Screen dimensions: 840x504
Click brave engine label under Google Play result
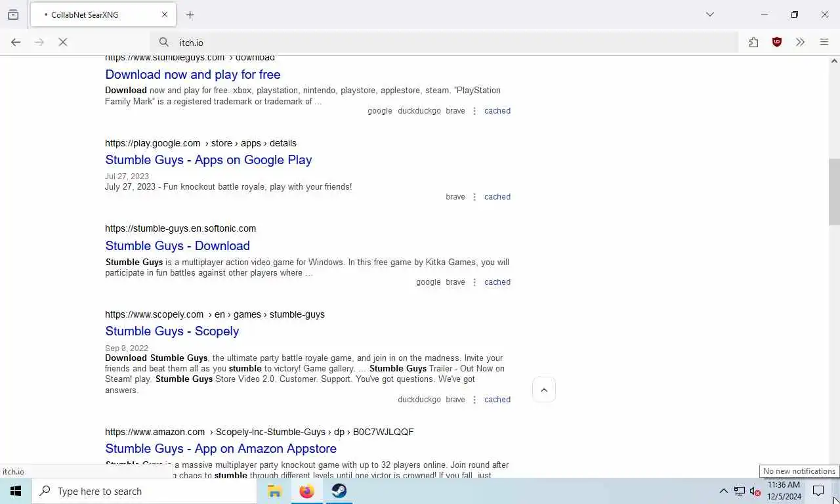[455, 197]
